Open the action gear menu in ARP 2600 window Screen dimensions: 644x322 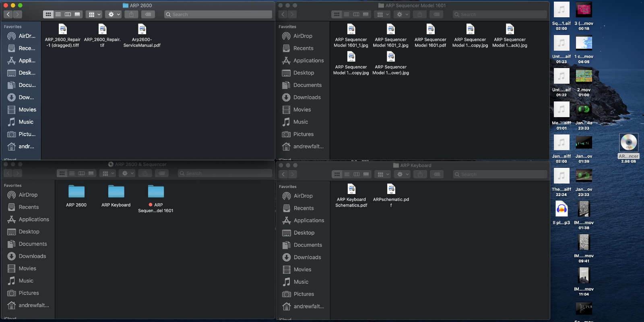113,14
